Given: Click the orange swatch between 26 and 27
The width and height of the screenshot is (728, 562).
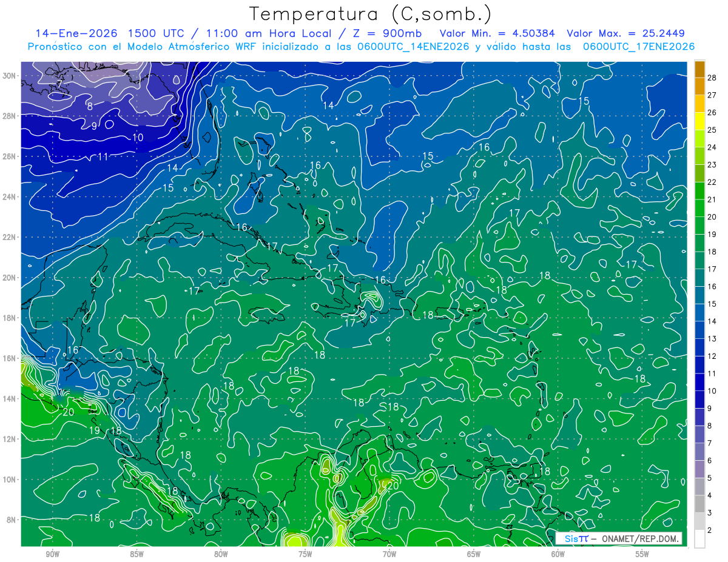Looking at the screenshot, I should (x=699, y=103).
